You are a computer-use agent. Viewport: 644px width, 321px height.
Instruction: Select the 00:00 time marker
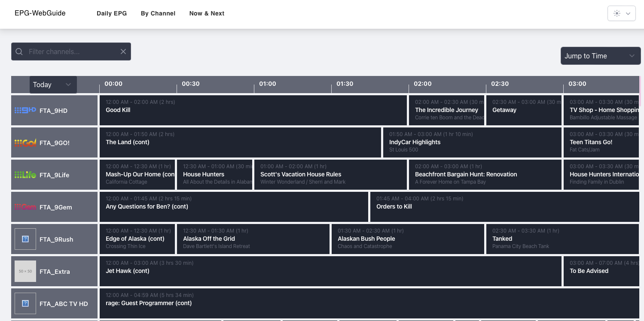click(x=113, y=84)
